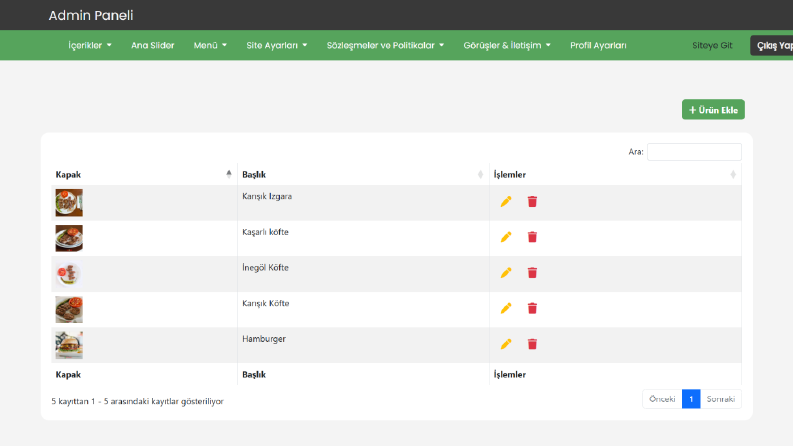793x446 pixels.
Task: Click the Admin Paneli title
Action: (x=91, y=16)
